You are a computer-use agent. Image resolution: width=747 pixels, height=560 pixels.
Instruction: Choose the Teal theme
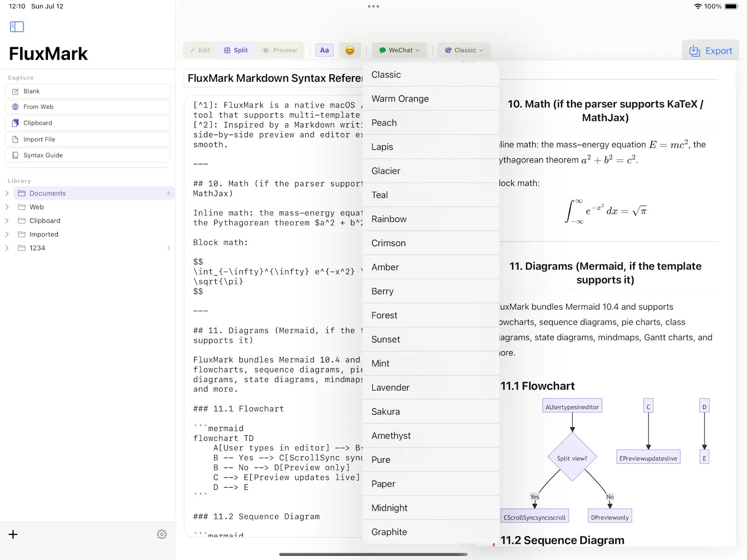431,195
